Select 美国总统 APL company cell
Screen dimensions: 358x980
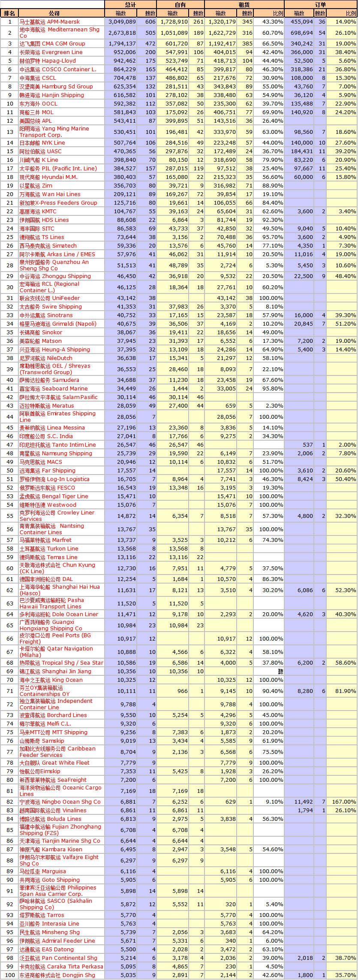pyautogui.click(x=36, y=121)
